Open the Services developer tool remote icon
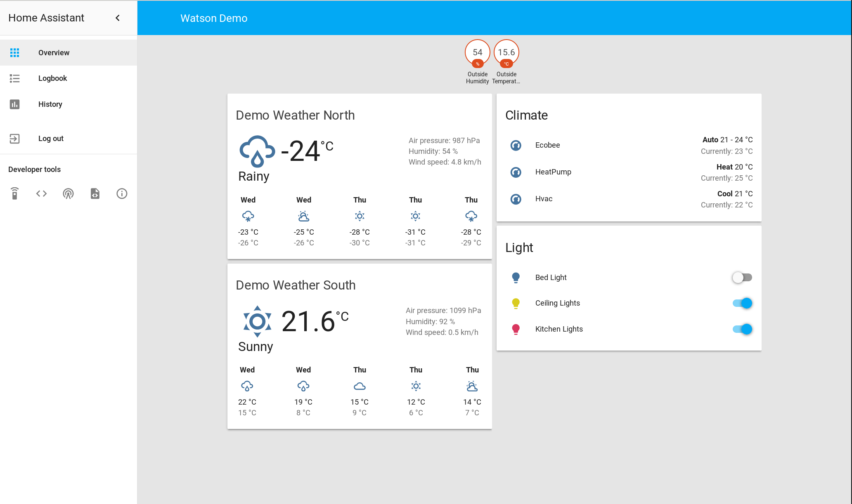 (14, 193)
